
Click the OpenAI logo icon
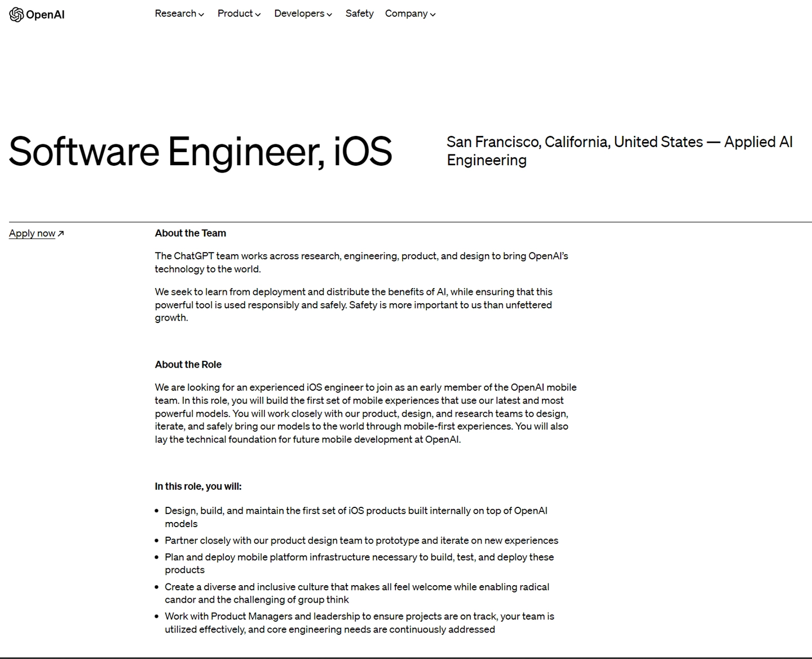click(x=16, y=14)
